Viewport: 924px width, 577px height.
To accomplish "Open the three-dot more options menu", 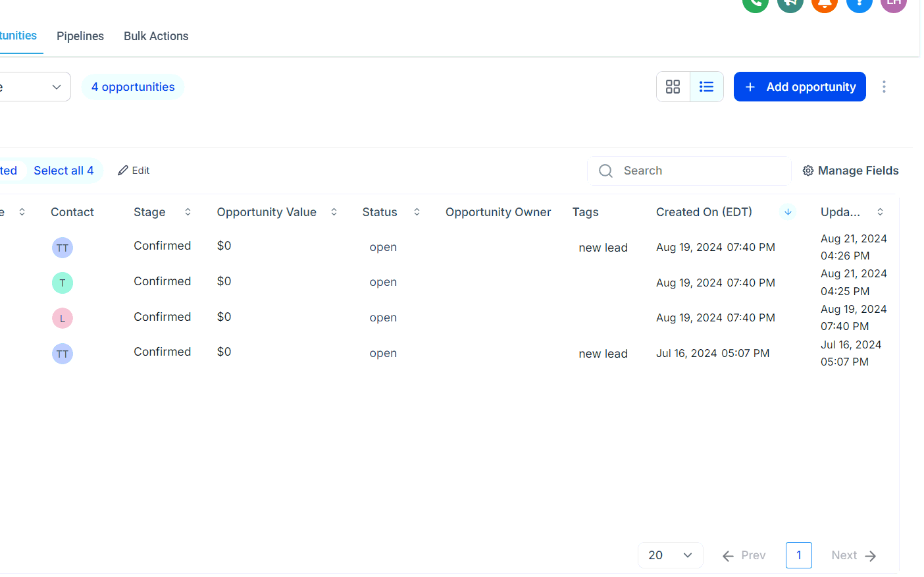I will tap(884, 87).
